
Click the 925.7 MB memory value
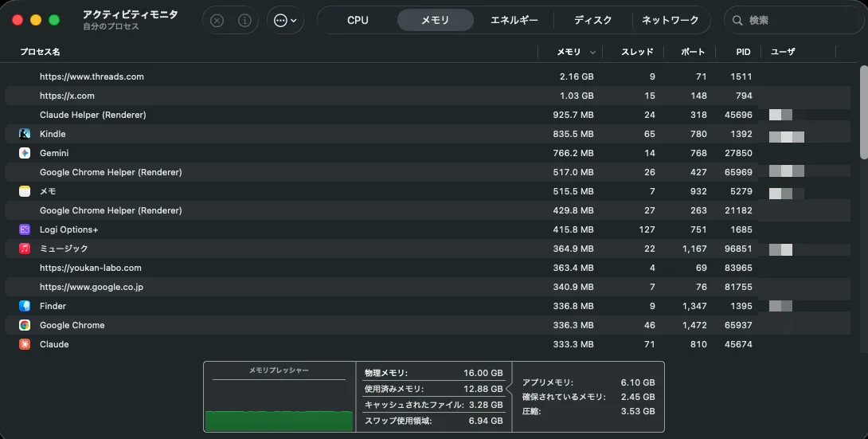(573, 115)
